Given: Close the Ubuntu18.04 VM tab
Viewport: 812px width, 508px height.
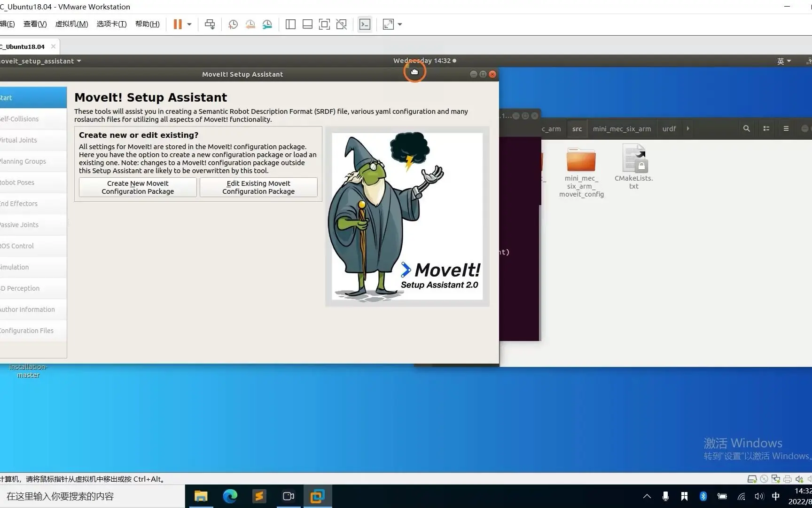Looking at the screenshot, I should pos(53,46).
